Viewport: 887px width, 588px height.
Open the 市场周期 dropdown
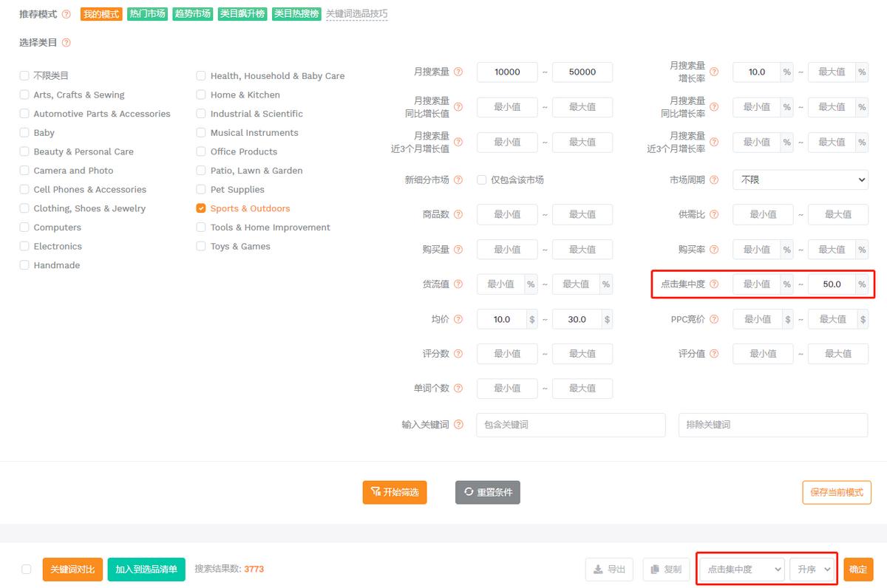click(800, 180)
